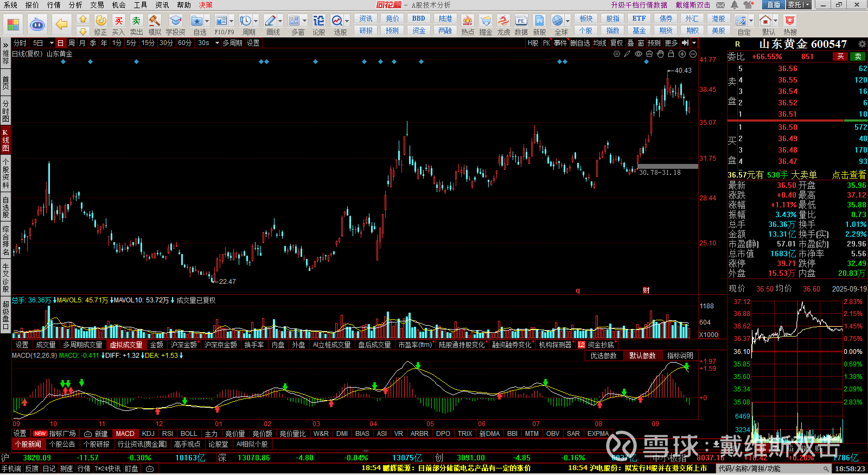Toggle the chart lock icon

coord(671,54)
